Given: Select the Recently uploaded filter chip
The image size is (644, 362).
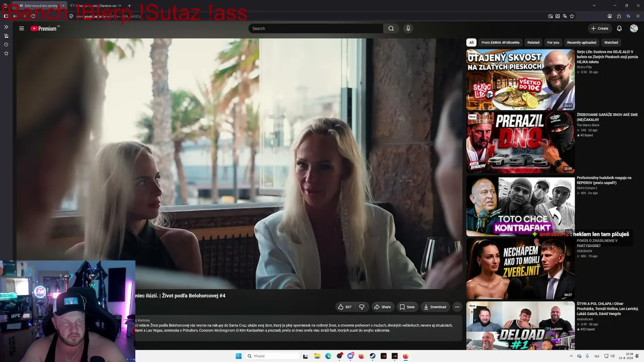Looking at the screenshot, I should click(x=582, y=43).
